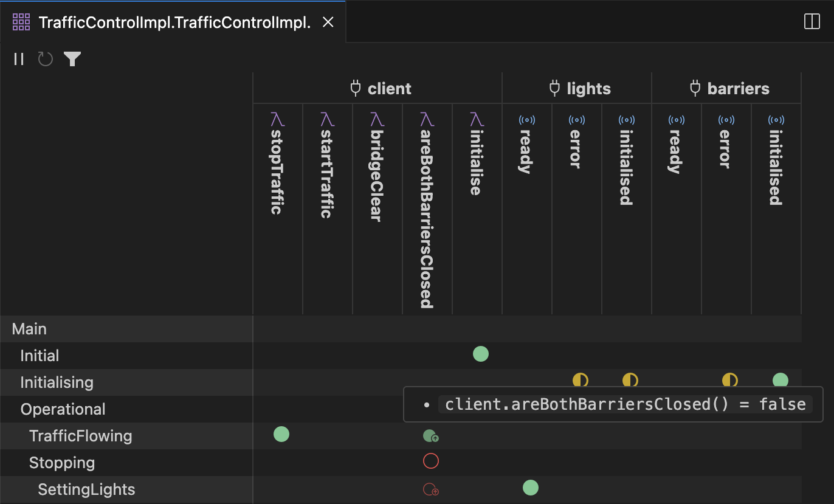Image resolution: width=834 pixels, height=504 pixels.
Task: Click the lambda icon above initialise
Action: pyautogui.click(x=477, y=119)
